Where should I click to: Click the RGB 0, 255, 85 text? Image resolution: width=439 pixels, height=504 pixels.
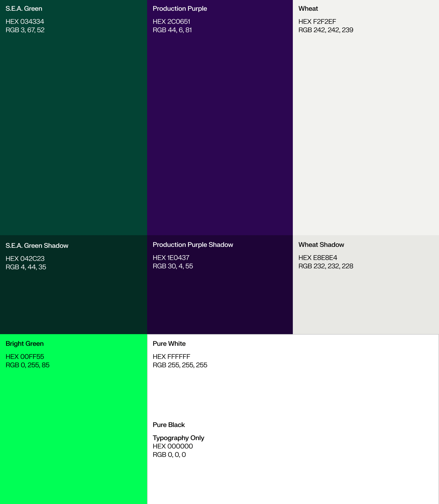point(27,365)
